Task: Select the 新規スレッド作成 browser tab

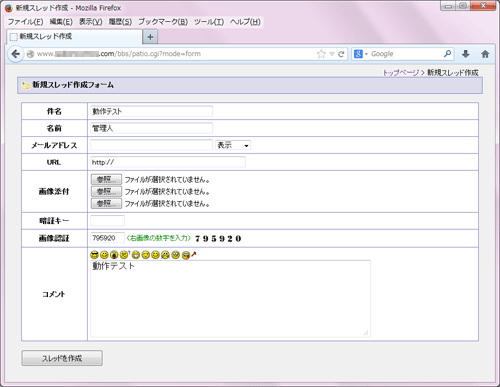Action: tap(75, 37)
